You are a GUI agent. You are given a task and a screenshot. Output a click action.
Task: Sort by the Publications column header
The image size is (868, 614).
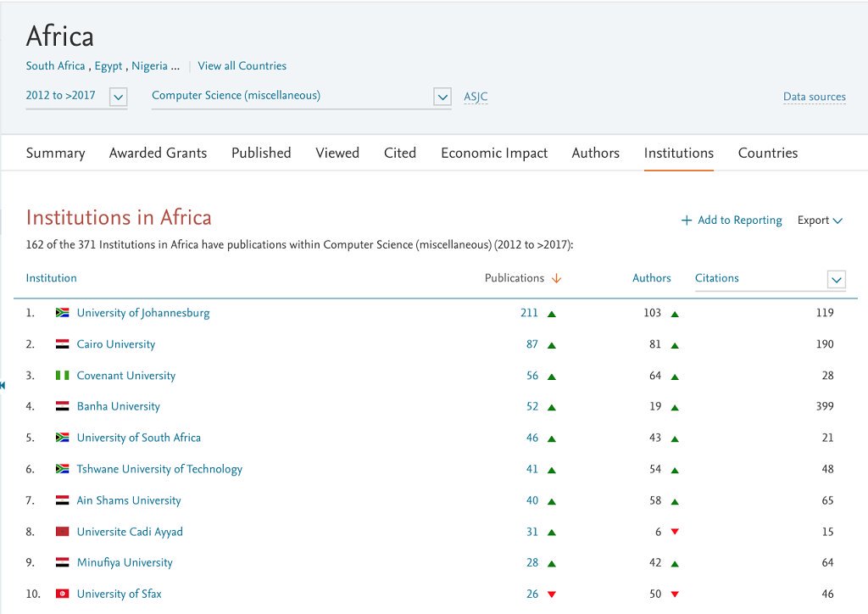pyautogui.click(x=515, y=278)
